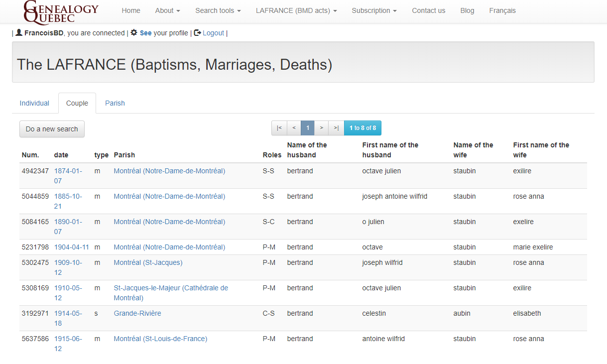
Task: Open the Contact us page
Action: [x=429, y=10]
